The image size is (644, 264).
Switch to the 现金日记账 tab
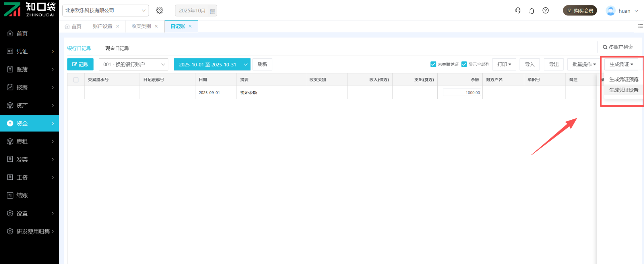(117, 48)
